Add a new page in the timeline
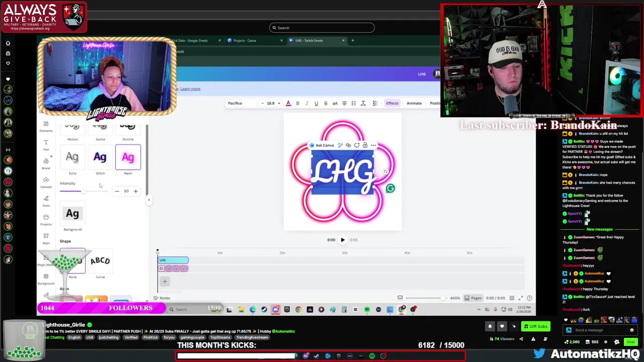The image size is (644, 362). [x=165, y=282]
